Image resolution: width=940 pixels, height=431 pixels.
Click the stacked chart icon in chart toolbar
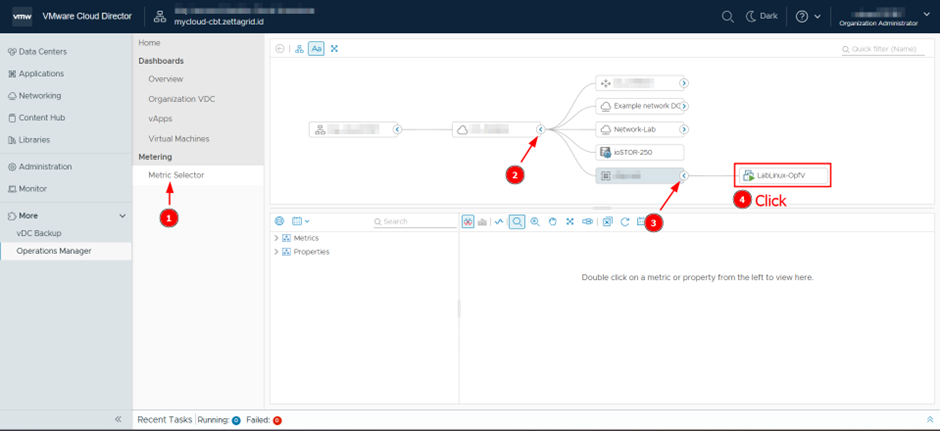tap(483, 221)
